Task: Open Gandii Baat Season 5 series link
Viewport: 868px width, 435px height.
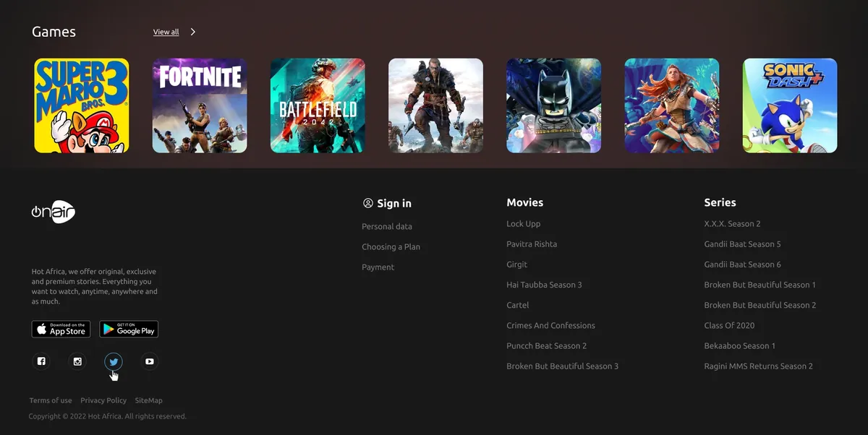Action: [742, 244]
